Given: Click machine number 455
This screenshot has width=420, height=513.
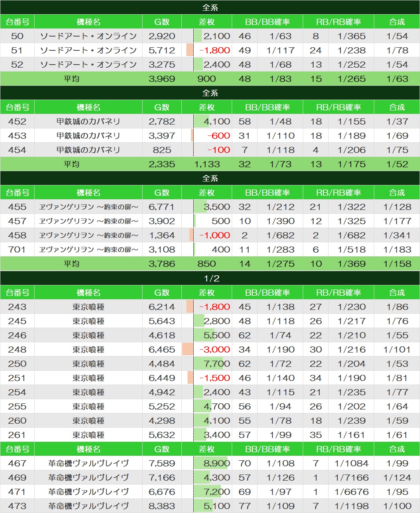Looking at the screenshot, I should click(x=17, y=207).
